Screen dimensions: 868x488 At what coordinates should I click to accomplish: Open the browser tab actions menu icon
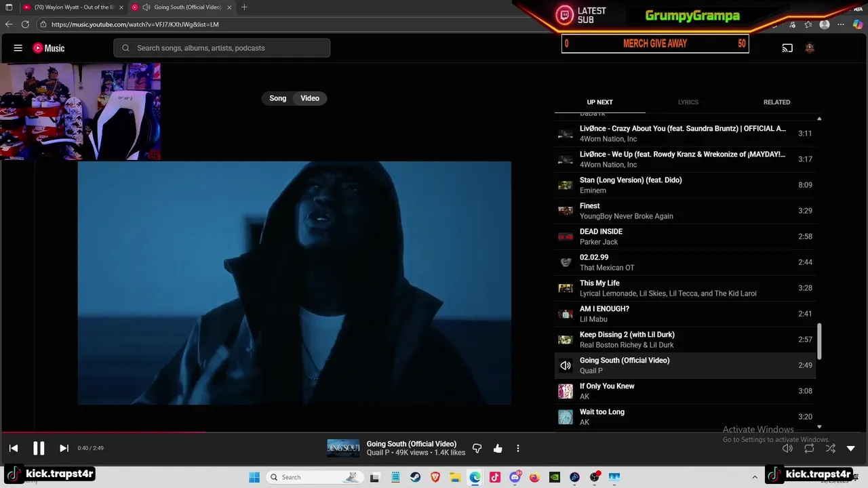9,7
